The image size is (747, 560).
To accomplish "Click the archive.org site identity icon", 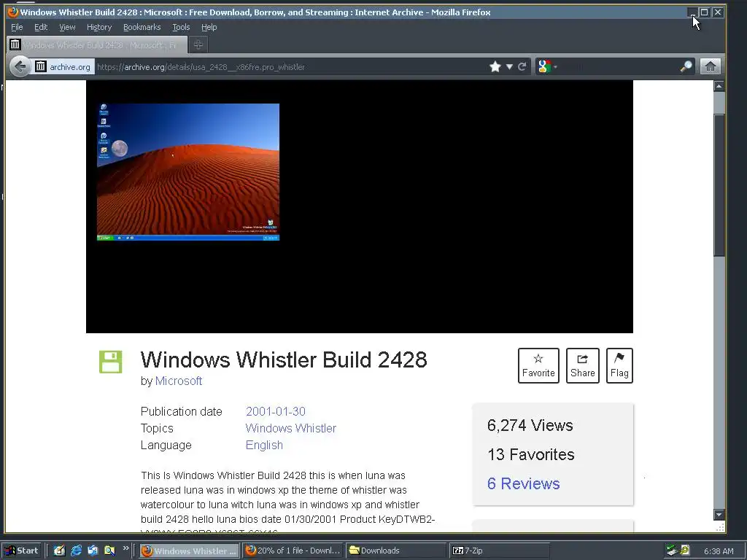I will pos(63,66).
